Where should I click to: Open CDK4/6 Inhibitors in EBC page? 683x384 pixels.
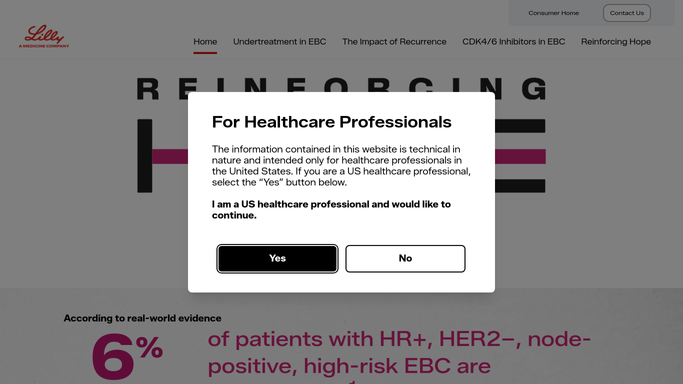[514, 42]
